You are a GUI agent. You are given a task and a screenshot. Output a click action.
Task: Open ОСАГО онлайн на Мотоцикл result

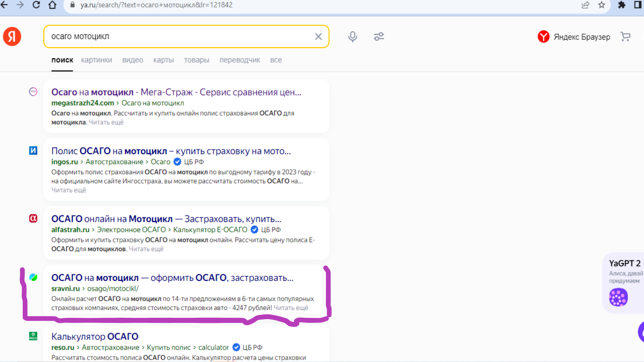pyautogui.click(x=166, y=219)
